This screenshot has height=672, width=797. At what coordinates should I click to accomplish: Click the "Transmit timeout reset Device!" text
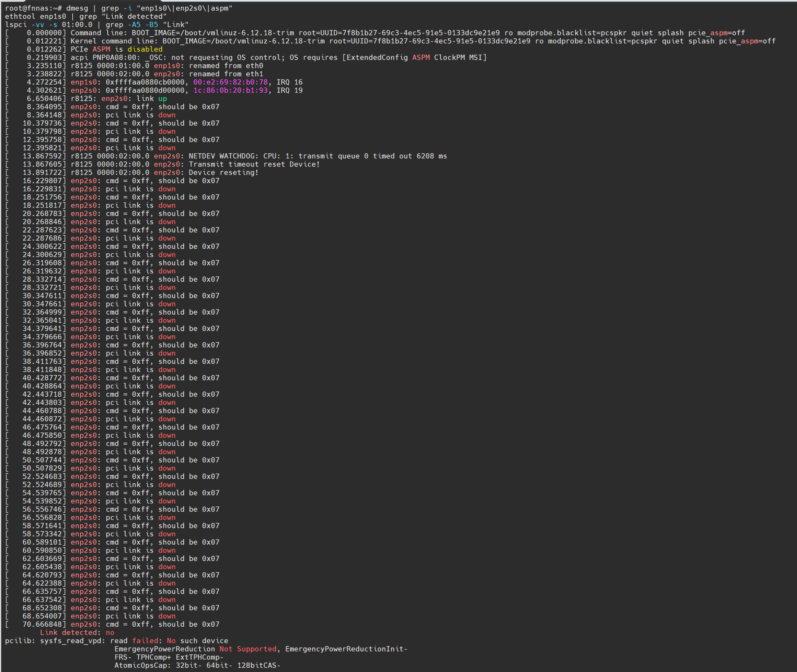pyautogui.click(x=254, y=164)
